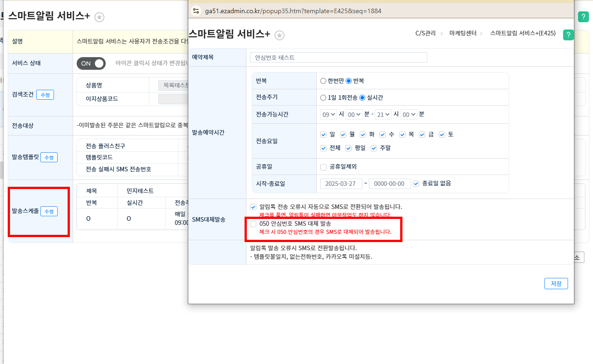Go to 마케팅센터 breadcrumb

[x=463, y=33]
